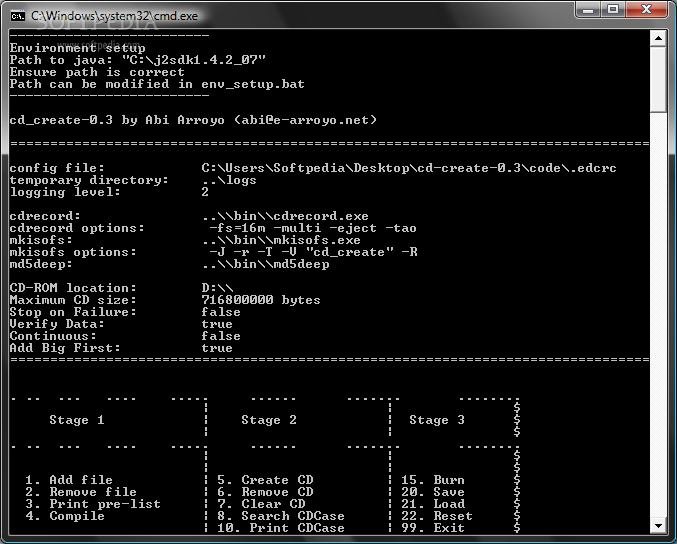Click 'Ensure path is correct' line
The image size is (677, 544).
(97, 72)
